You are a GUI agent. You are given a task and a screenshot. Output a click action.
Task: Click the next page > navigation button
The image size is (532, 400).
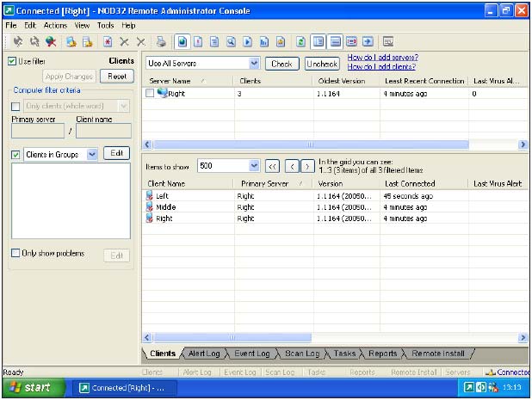pos(307,166)
